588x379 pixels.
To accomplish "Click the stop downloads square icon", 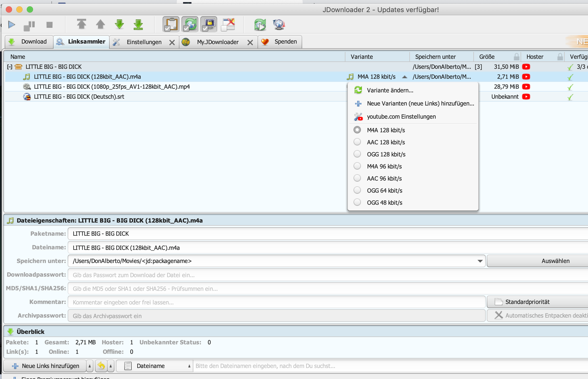I will [49, 25].
